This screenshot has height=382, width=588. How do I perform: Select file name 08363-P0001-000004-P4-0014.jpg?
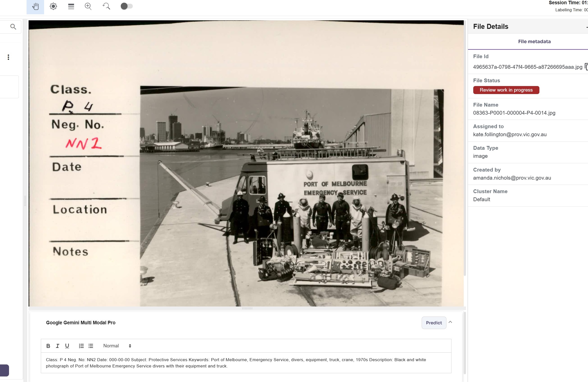(x=514, y=113)
